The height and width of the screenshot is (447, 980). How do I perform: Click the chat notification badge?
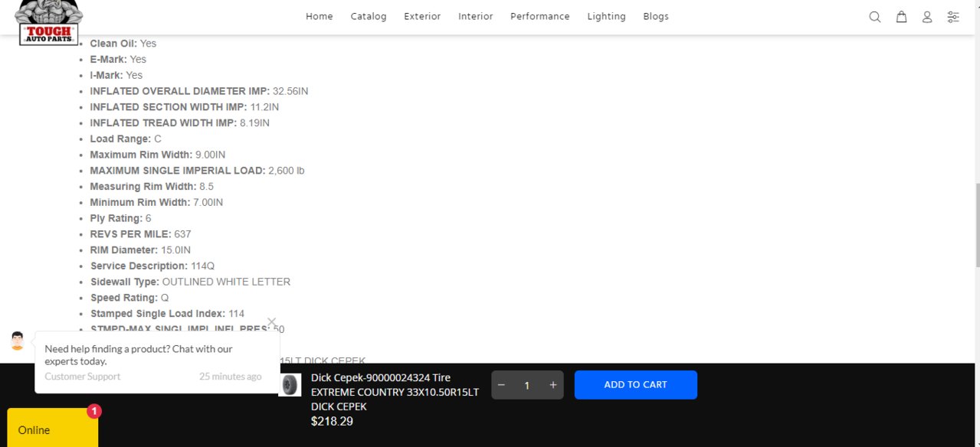[x=93, y=412]
